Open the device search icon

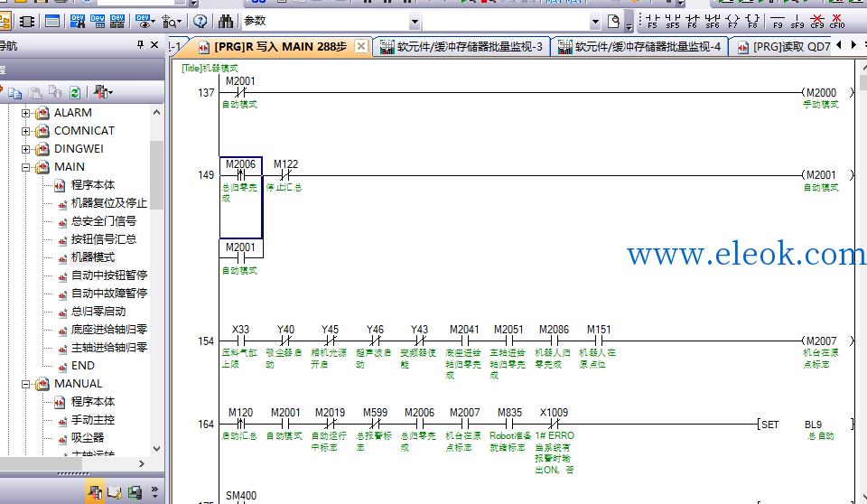[78, 22]
